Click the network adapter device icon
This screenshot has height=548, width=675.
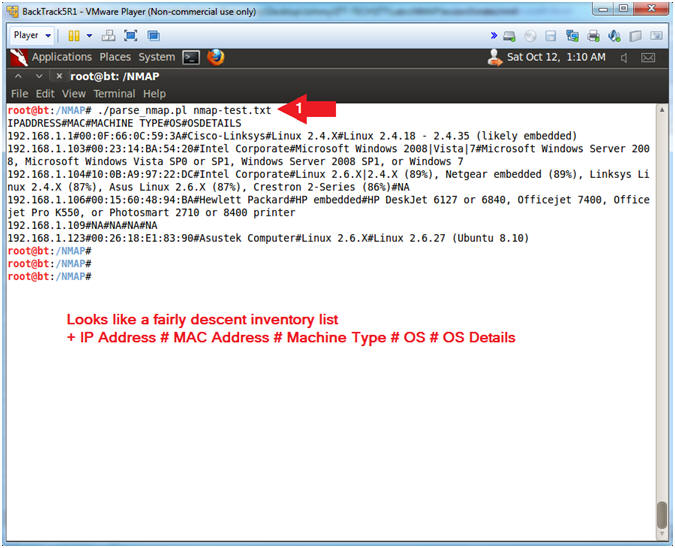click(x=572, y=36)
